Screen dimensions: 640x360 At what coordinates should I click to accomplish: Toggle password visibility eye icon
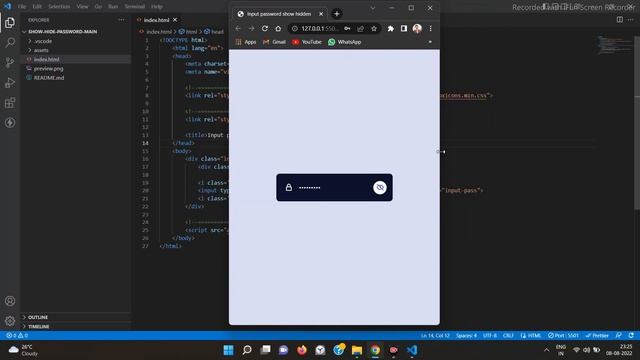pyautogui.click(x=380, y=187)
